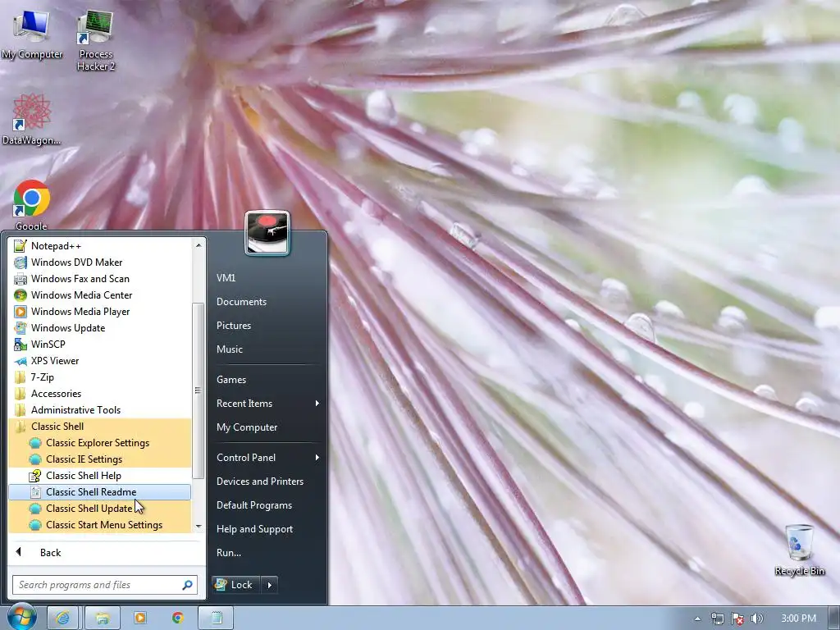
Task: Click the Windows Media Player list icon
Action: (21, 312)
